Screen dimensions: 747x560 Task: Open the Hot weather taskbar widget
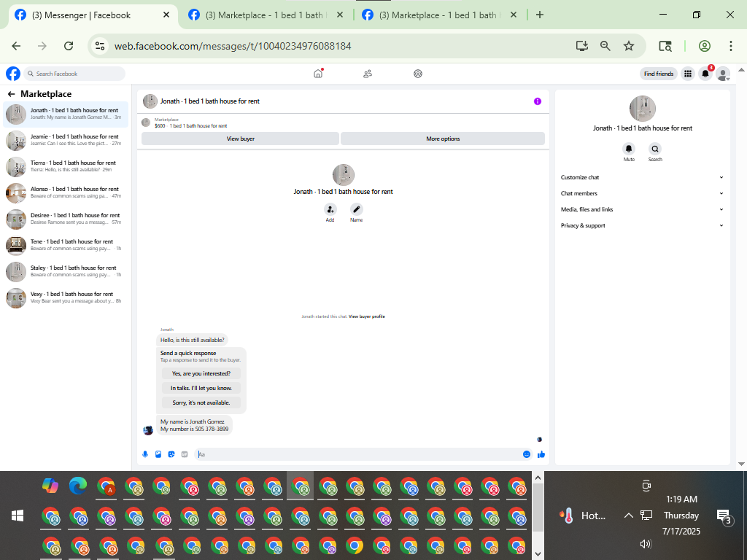583,516
